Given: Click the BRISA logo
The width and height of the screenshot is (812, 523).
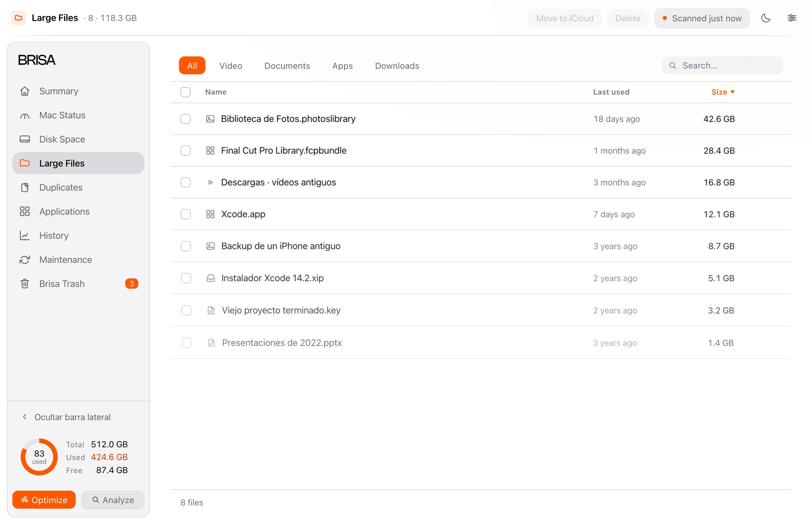Looking at the screenshot, I should tap(36, 60).
